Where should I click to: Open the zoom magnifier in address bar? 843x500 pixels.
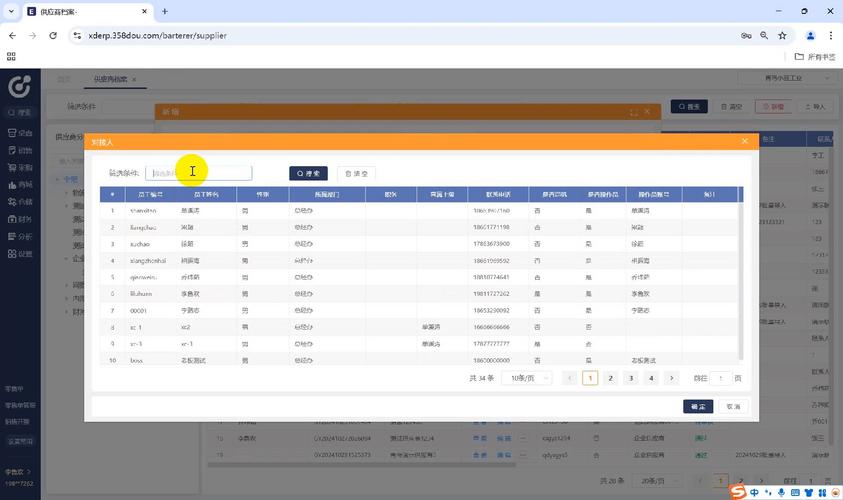(764, 35)
